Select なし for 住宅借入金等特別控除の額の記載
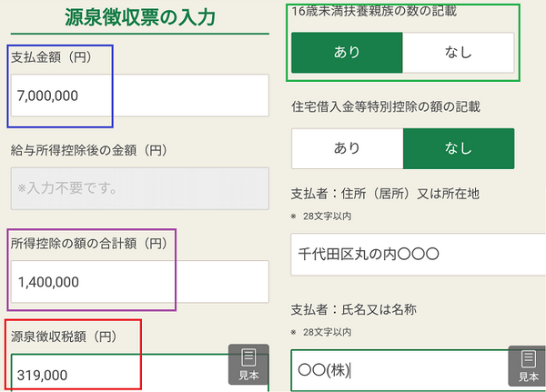Viewport: 546px width, 392px height. click(x=459, y=148)
